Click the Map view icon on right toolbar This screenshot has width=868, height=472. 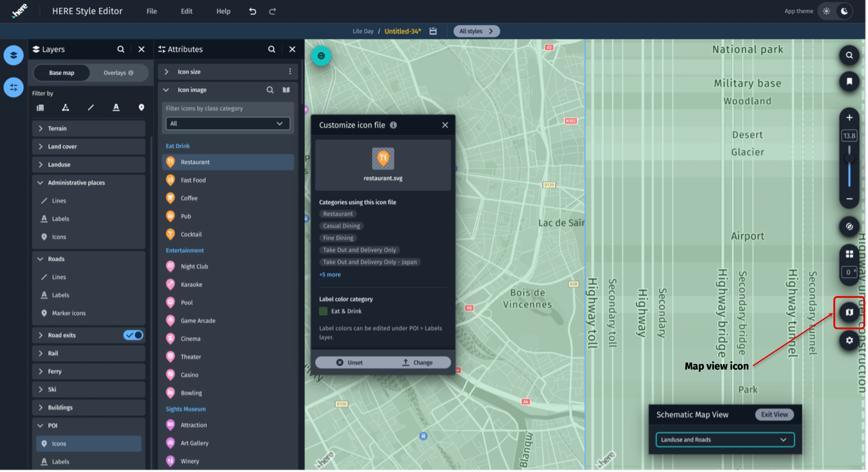tap(849, 312)
